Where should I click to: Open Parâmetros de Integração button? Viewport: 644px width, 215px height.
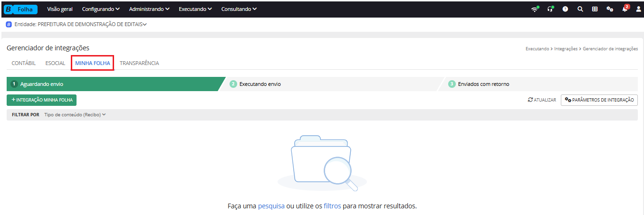tap(599, 100)
